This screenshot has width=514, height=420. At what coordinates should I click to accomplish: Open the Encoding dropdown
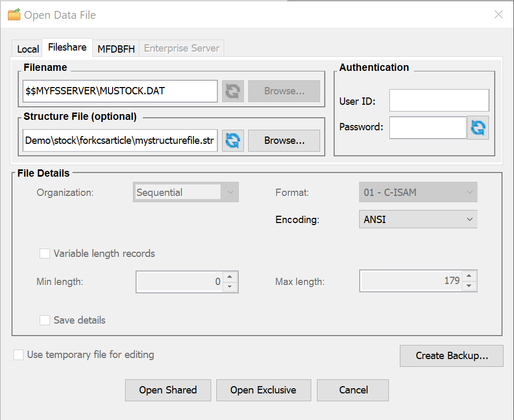[470, 219]
